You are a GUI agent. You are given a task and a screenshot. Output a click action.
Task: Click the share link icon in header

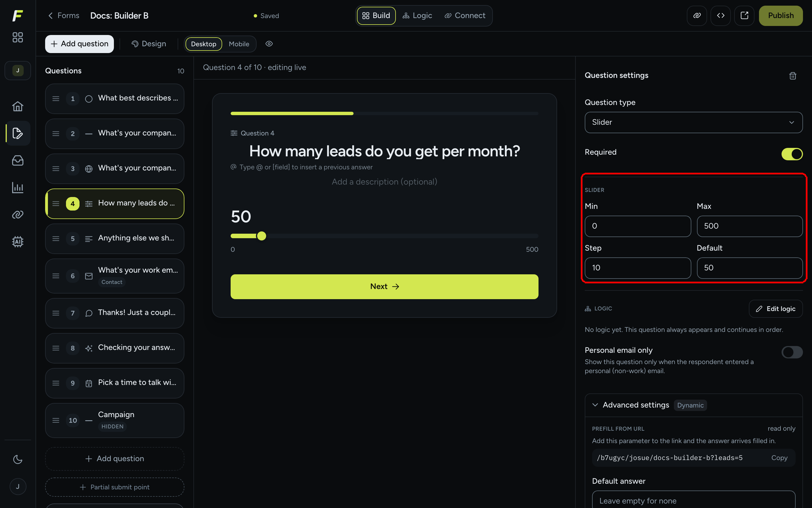point(697,16)
